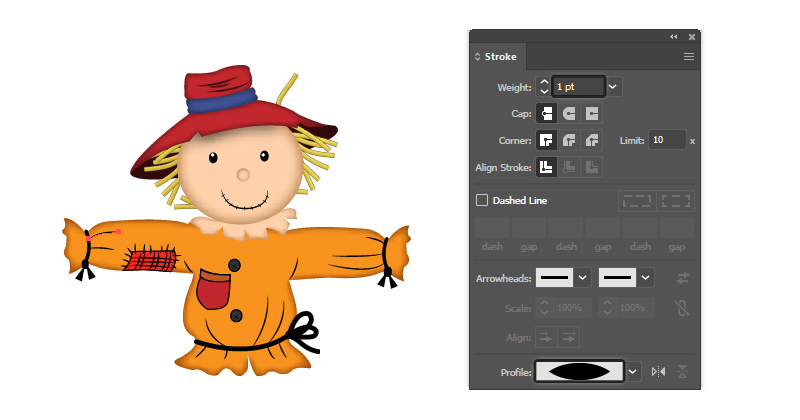Click the Stroke panel tab

(x=499, y=57)
